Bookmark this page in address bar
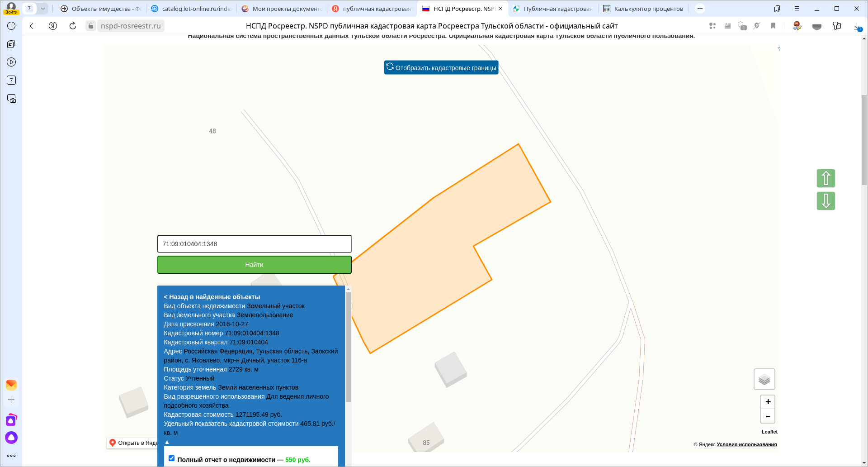The width and height of the screenshot is (868, 467). [x=773, y=26]
